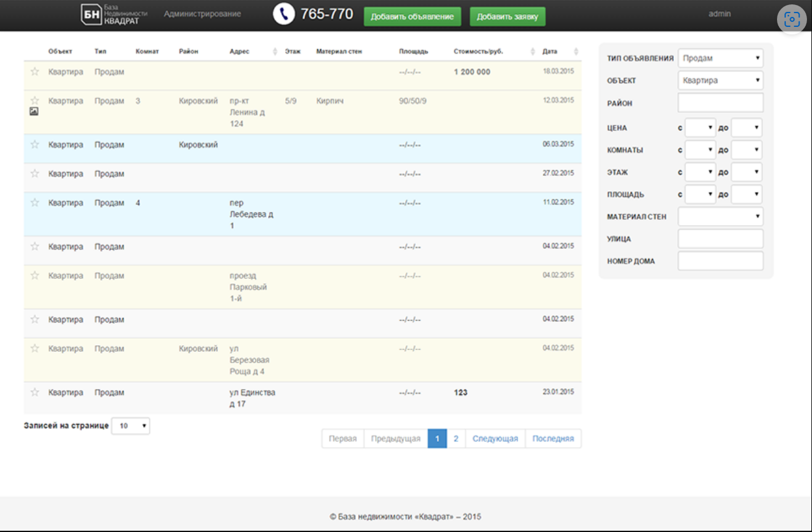Jump to the Последняя page
Screen dimensions: 812x532
[553, 439]
